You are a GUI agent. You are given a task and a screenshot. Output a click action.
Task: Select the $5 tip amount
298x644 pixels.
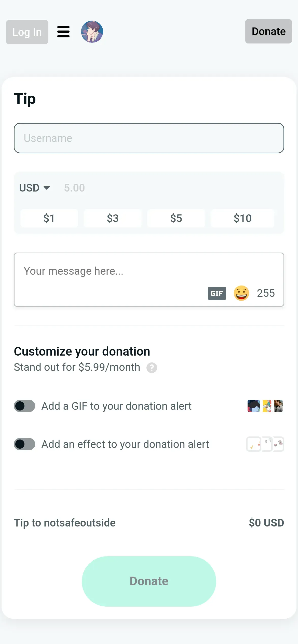point(176,218)
